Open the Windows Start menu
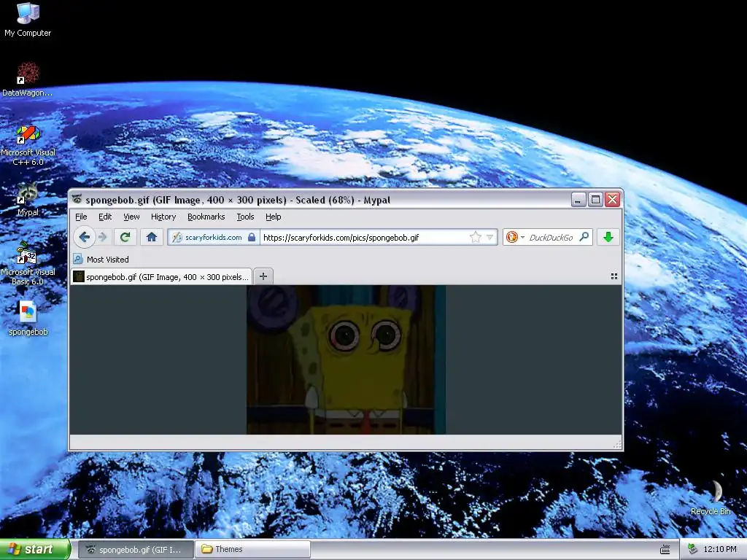 (x=35, y=549)
